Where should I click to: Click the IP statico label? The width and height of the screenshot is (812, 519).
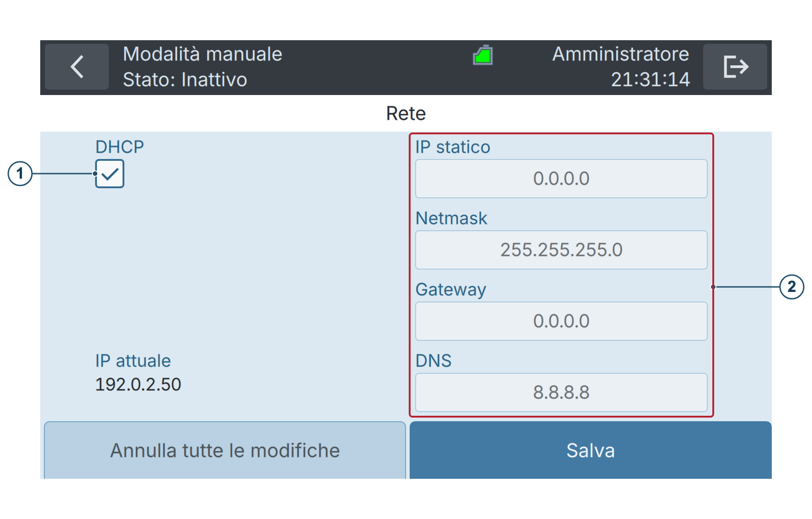tap(453, 147)
